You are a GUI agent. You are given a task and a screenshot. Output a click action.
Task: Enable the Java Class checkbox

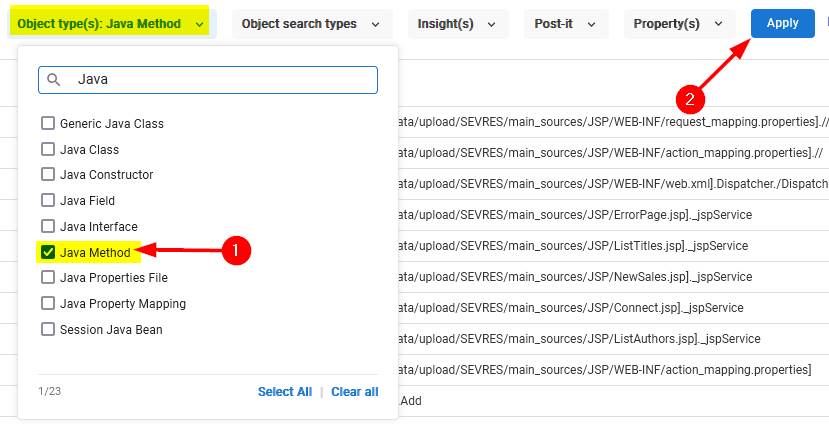(48, 149)
